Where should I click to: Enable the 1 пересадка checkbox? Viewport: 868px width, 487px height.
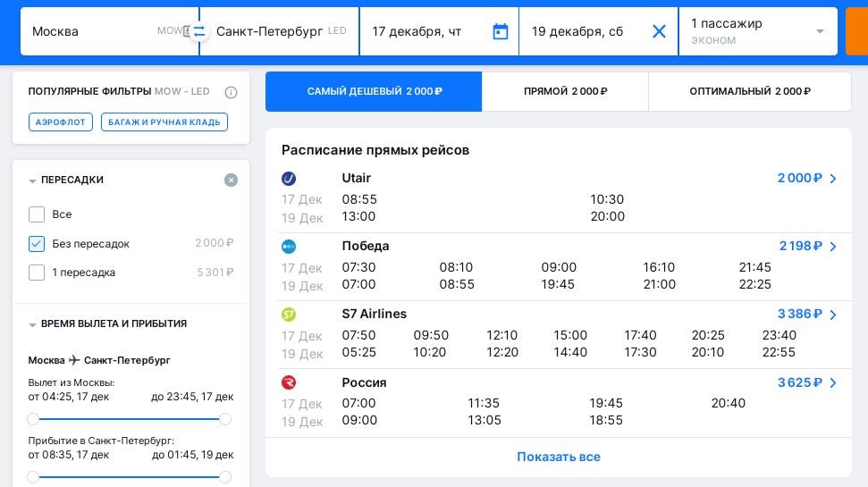click(37, 273)
